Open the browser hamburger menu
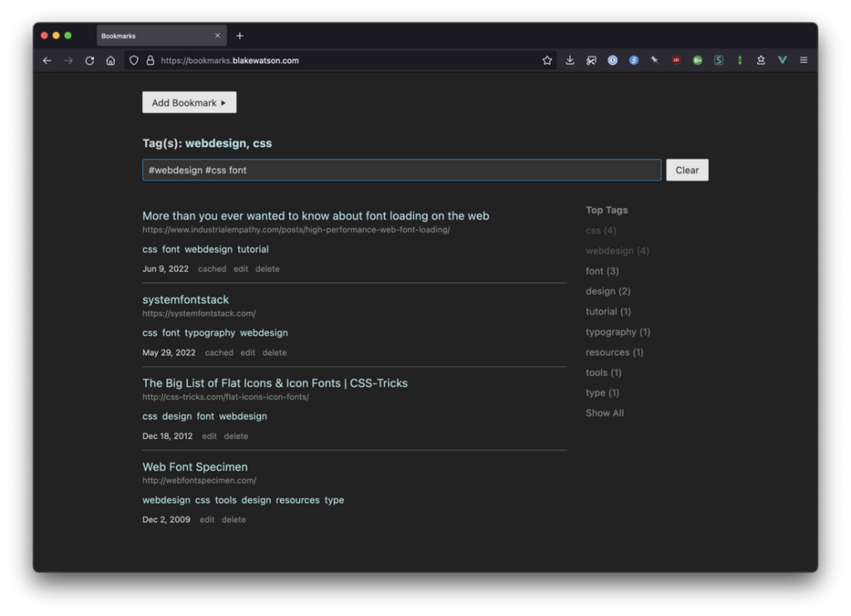 804,60
